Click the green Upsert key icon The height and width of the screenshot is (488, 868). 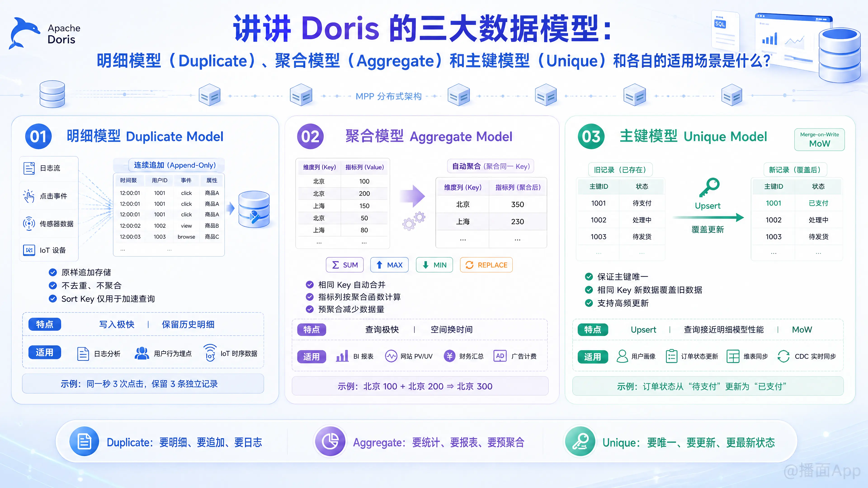709,187
